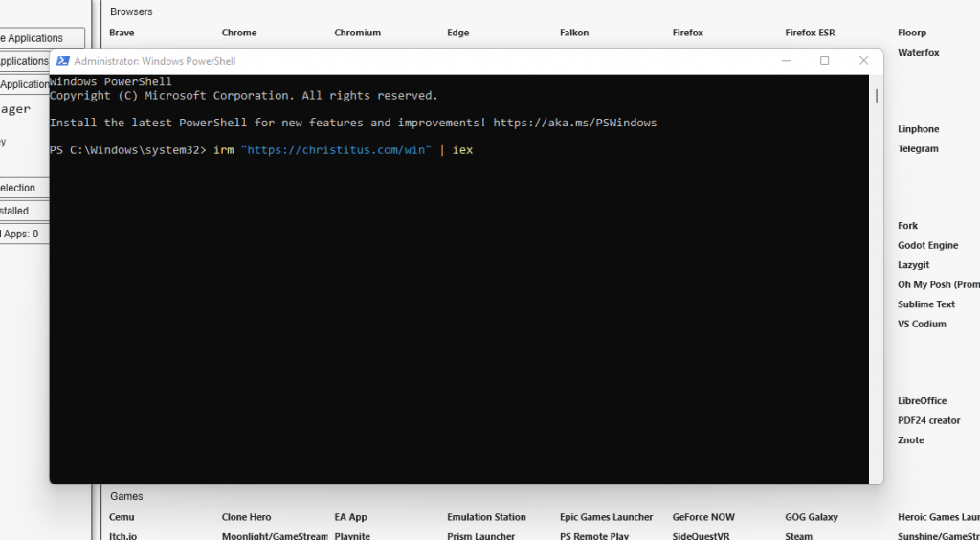Select Waterfox in the Browsers list

(919, 52)
